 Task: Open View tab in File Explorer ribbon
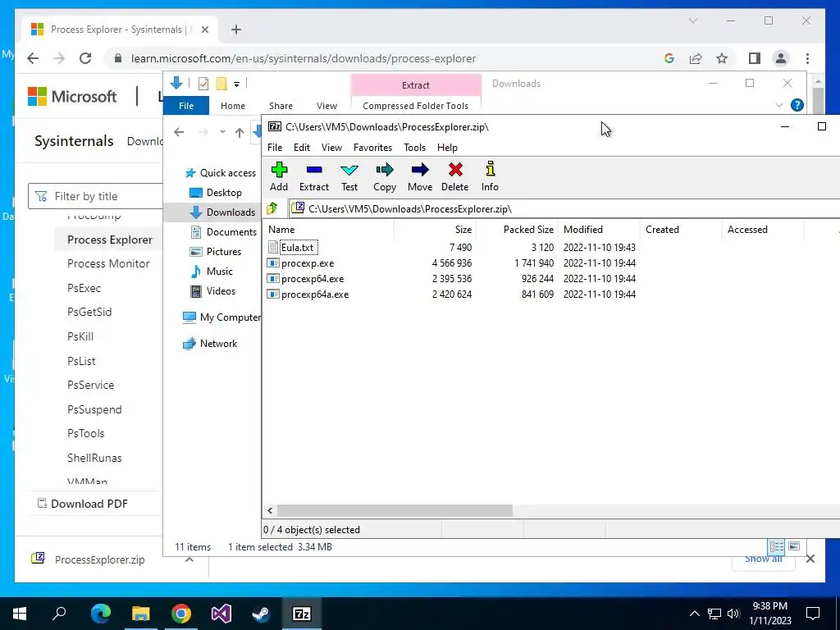click(x=326, y=106)
